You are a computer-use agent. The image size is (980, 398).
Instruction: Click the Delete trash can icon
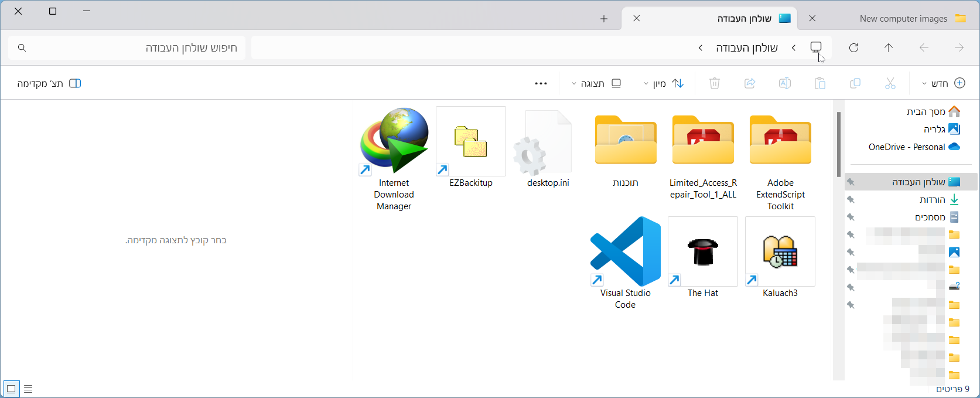[715, 83]
